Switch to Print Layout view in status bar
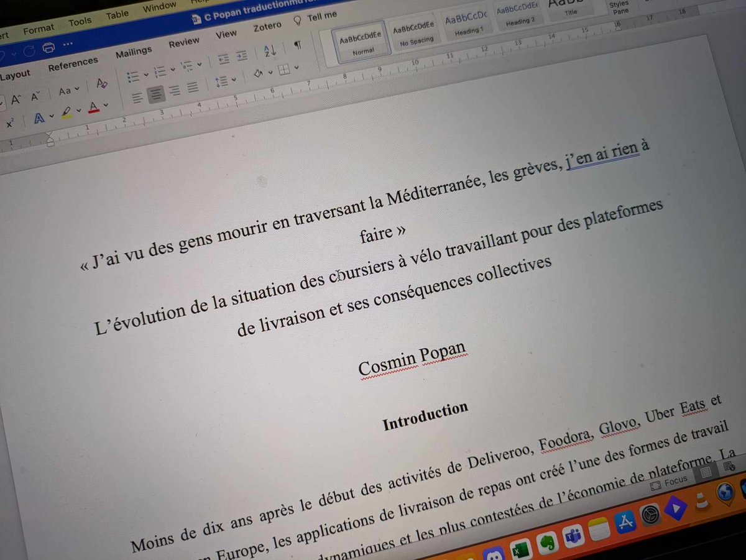 click(706, 473)
